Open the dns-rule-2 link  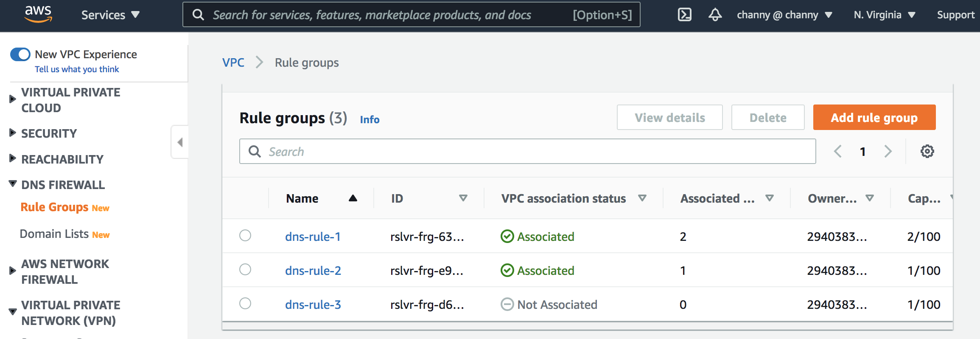(313, 271)
